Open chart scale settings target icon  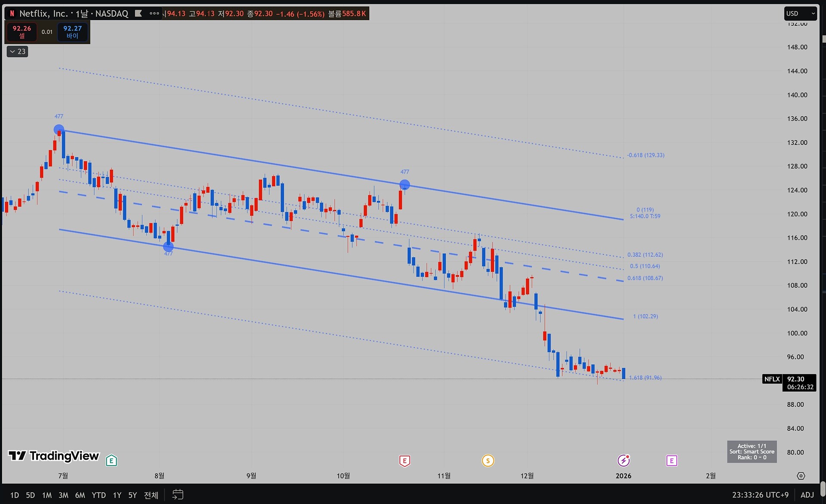801,476
